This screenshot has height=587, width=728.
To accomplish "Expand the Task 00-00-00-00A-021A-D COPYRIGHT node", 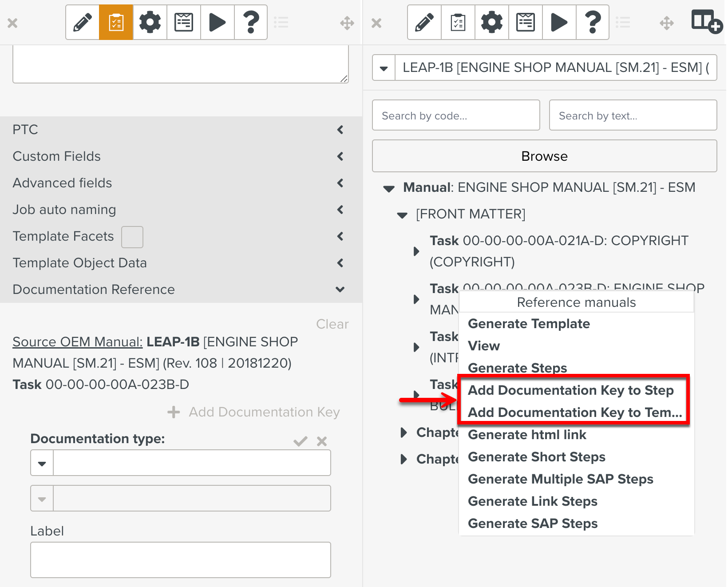I will (x=416, y=251).
